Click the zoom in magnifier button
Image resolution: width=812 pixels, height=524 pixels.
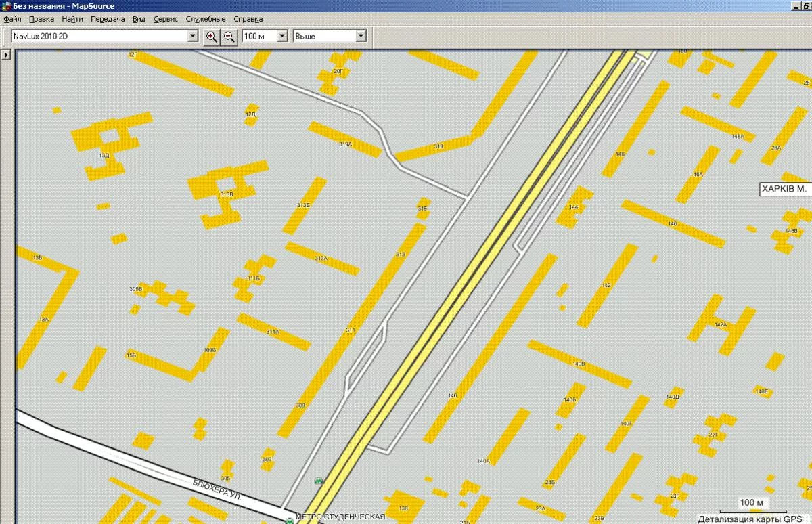pos(212,37)
